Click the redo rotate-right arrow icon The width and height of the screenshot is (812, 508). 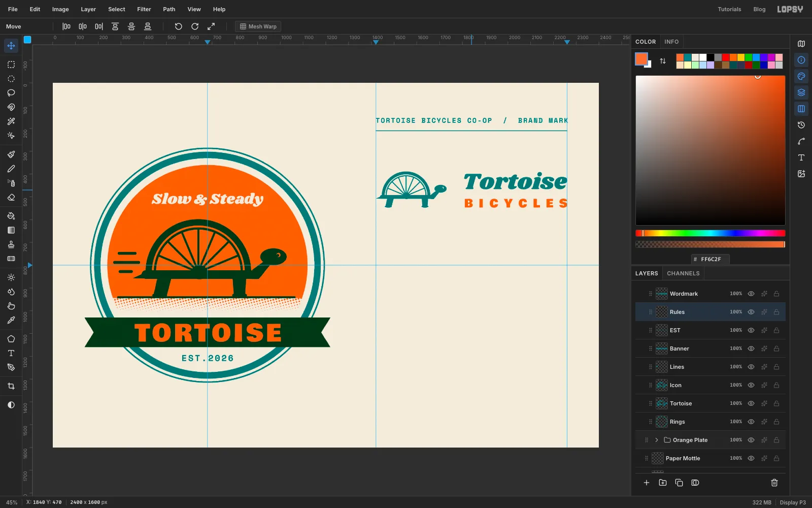pos(195,26)
